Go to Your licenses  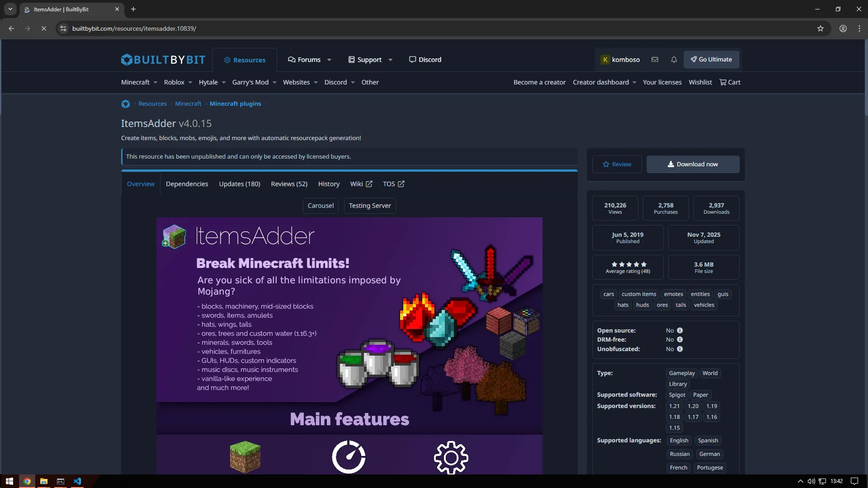pos(662,82)
